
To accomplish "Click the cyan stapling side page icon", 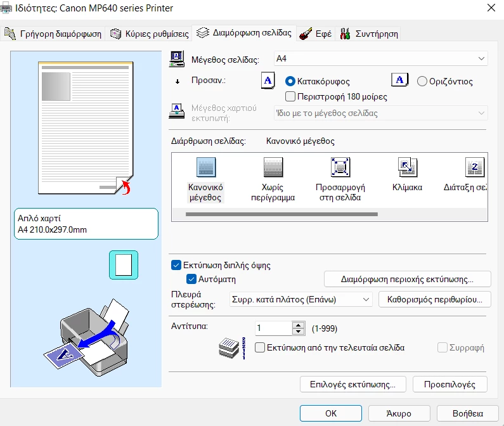I will tap(124, 265).
